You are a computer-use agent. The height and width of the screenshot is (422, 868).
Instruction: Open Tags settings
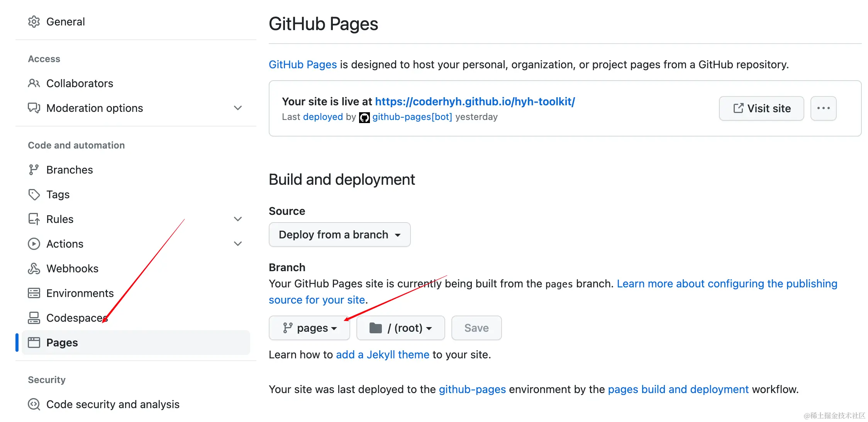click(136, 194)
